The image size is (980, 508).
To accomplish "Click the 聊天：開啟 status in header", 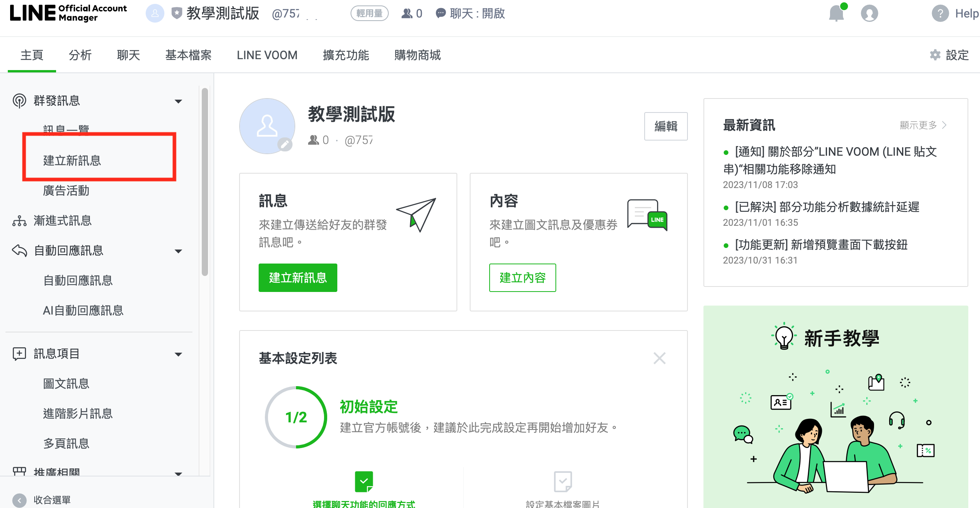I will (x=471, y=14).
